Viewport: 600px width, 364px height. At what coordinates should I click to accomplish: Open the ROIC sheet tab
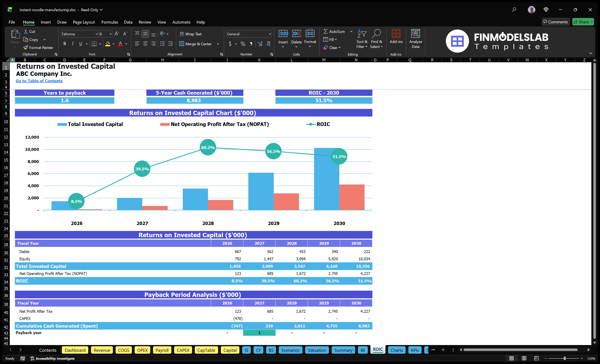(378, 350)
